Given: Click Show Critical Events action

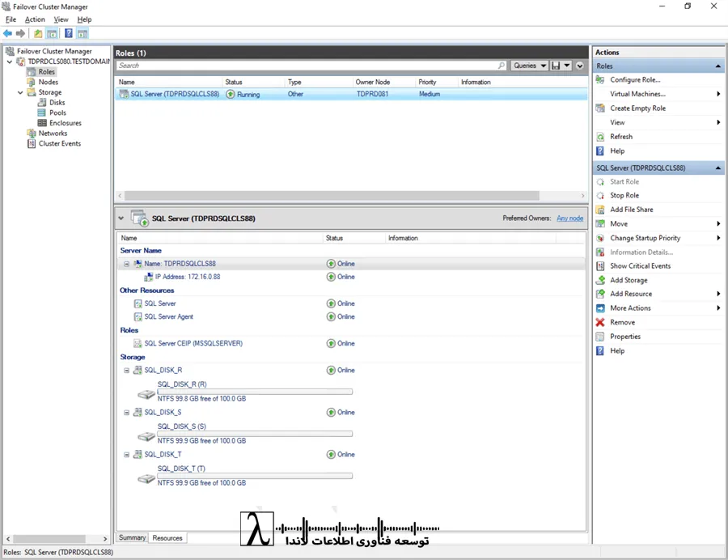Looking at the screenshot, I should click(641, 266).
